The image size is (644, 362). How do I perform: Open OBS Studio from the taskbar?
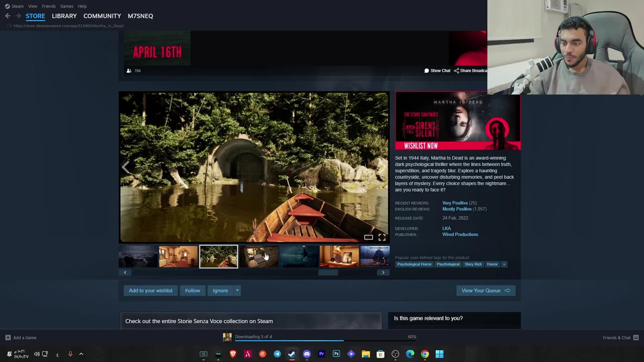(x=395, y=354)
